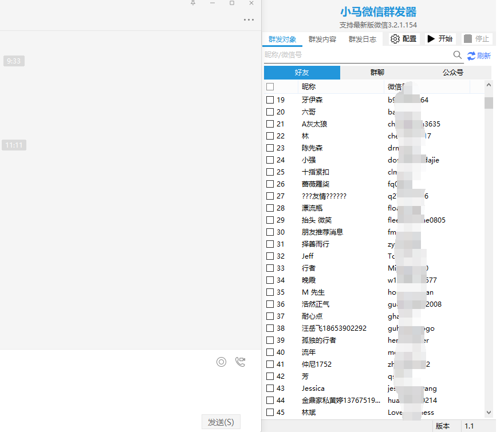This screenshot has height=432, width=504.
Task: Select the 群聊 group chat tab
Action: click(x=377, y=73)
